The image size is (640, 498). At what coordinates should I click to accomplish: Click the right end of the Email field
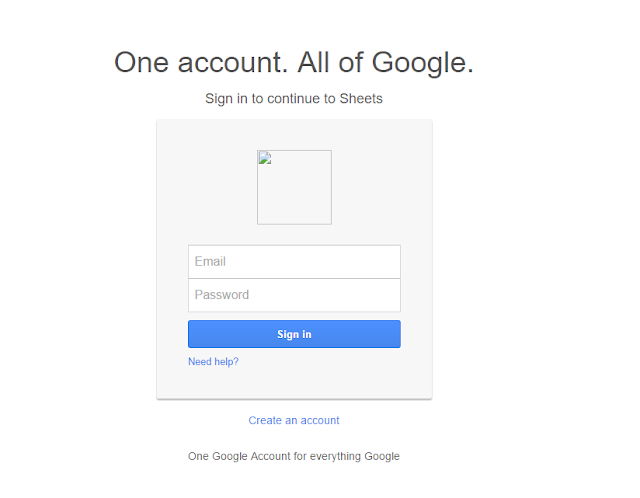point(390,262)
